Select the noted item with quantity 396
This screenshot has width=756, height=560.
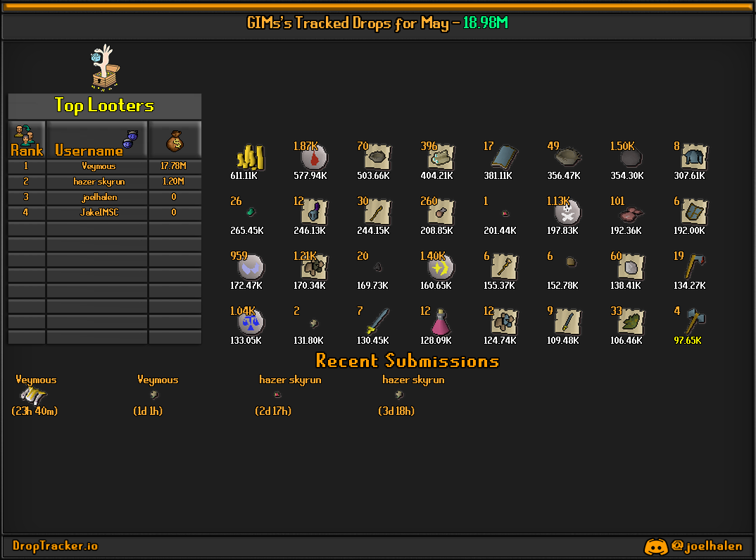pos(441,157)
